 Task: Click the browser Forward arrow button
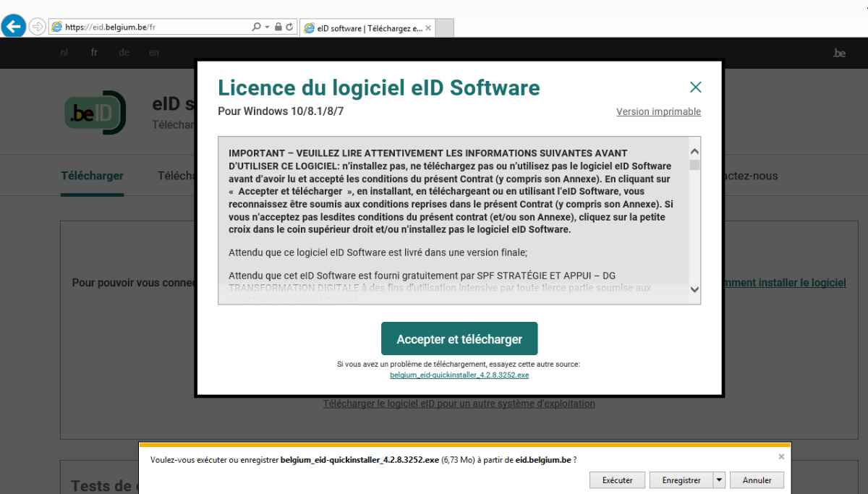point(37,27)
